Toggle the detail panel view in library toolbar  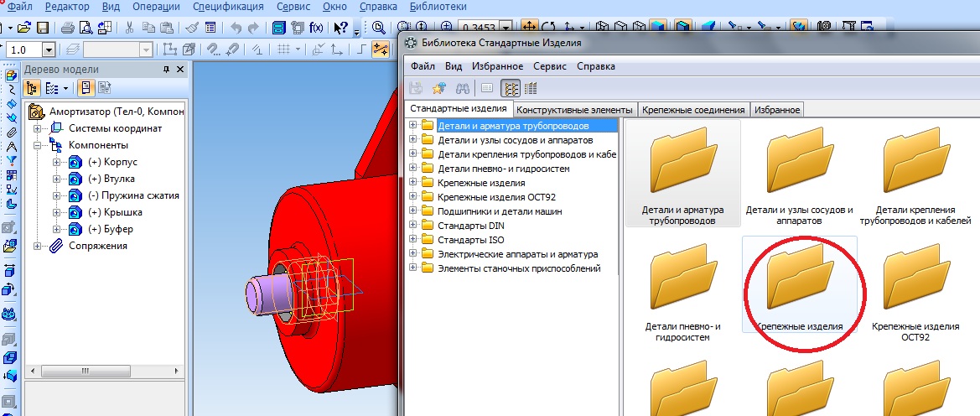pyautogui.click(x=488, y=88)
